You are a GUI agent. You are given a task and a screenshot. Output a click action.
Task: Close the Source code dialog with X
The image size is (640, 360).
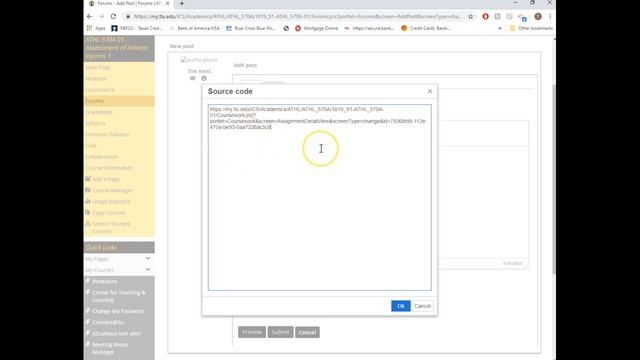coord(430,91)
